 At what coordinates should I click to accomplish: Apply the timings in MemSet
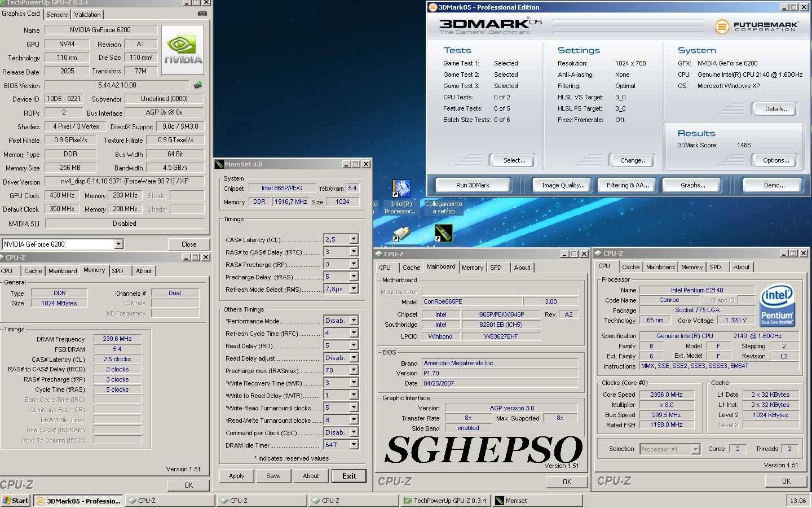[x=236, y=476]
